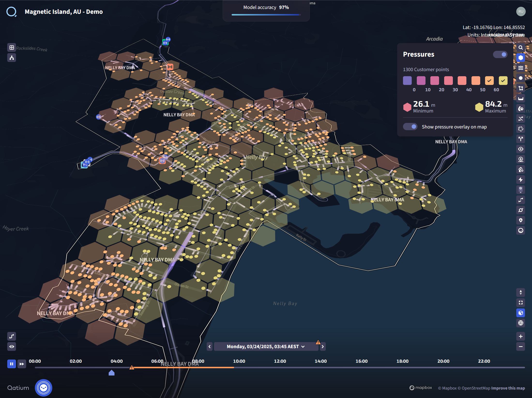This screenshot has height=398, width=532.
Task: Disable 'Show pressure overlay on map'
Action: pos(410,127)
